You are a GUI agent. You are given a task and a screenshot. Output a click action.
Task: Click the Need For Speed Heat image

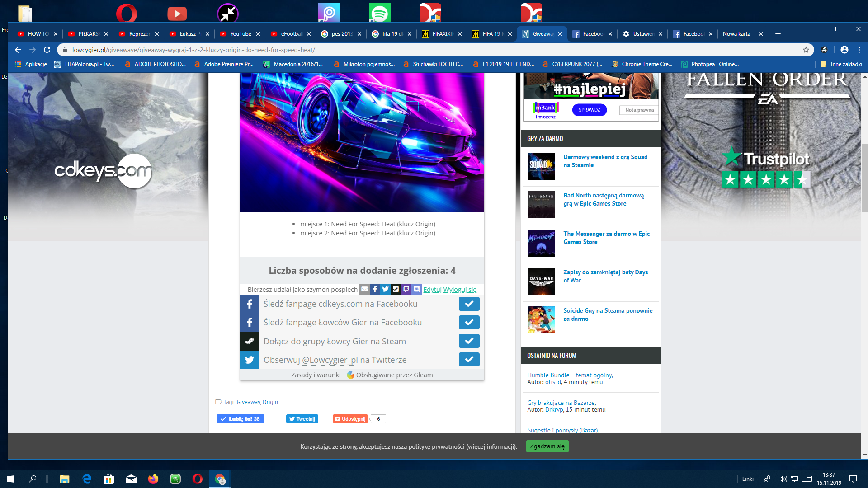(362, 142)
